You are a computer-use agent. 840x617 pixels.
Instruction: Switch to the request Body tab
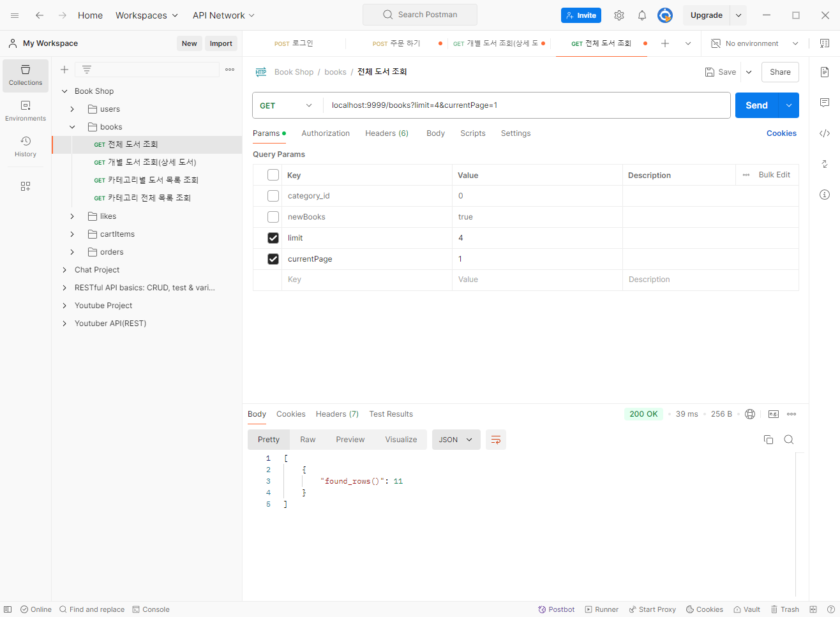click(x=436, y=133)
